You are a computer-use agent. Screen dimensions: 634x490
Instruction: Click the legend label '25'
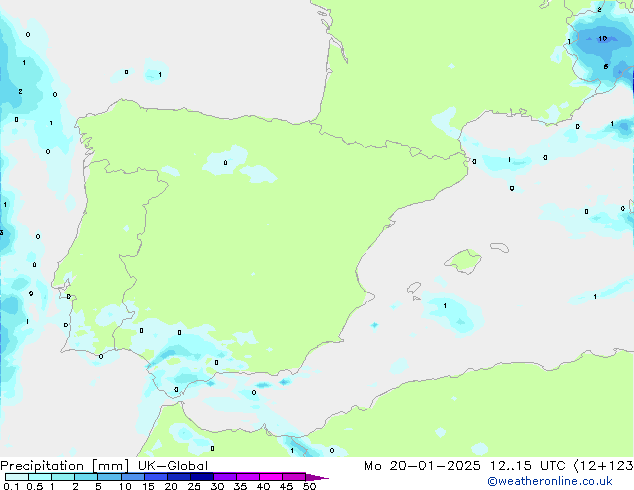tap(194, 486)
